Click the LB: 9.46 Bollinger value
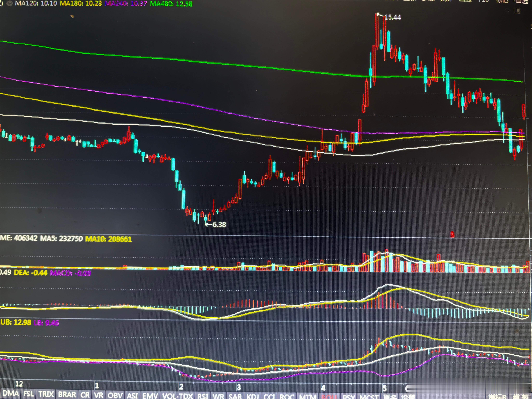Image resolution: width=532 pixels, height=399 pixels. click(46, 323)
